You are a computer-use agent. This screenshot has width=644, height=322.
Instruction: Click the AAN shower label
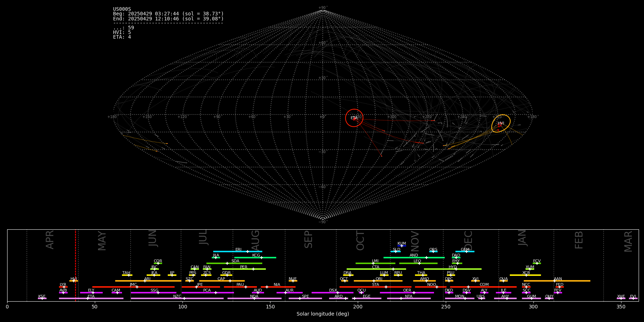click(558, 279)
